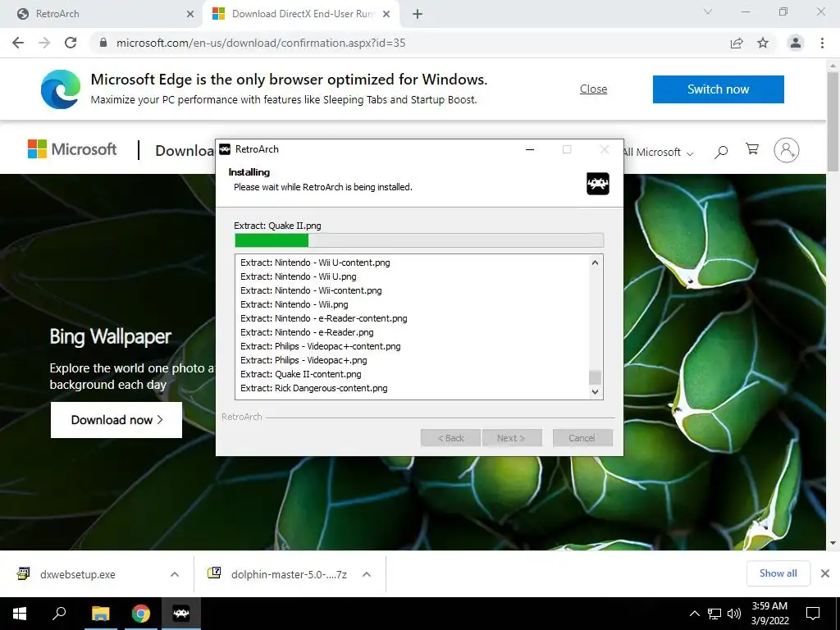
Task: Open Windows taskbar search
Action: (59, 614)
